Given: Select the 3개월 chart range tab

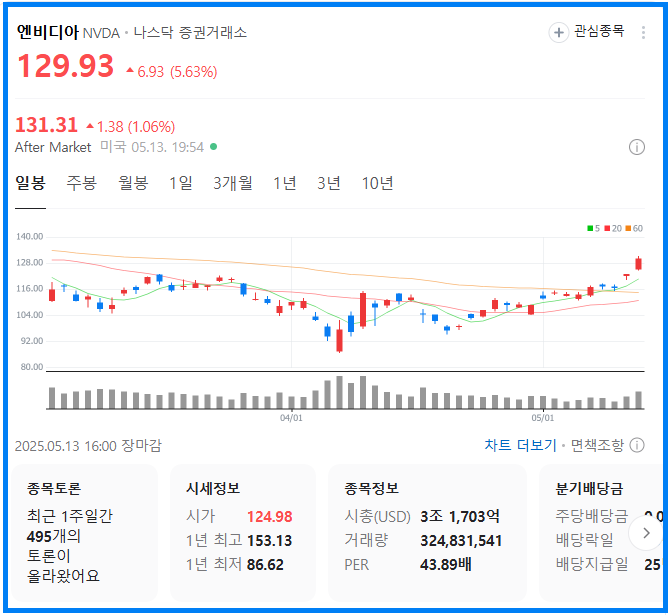Looking at the screenshot, I should [233, 184].
